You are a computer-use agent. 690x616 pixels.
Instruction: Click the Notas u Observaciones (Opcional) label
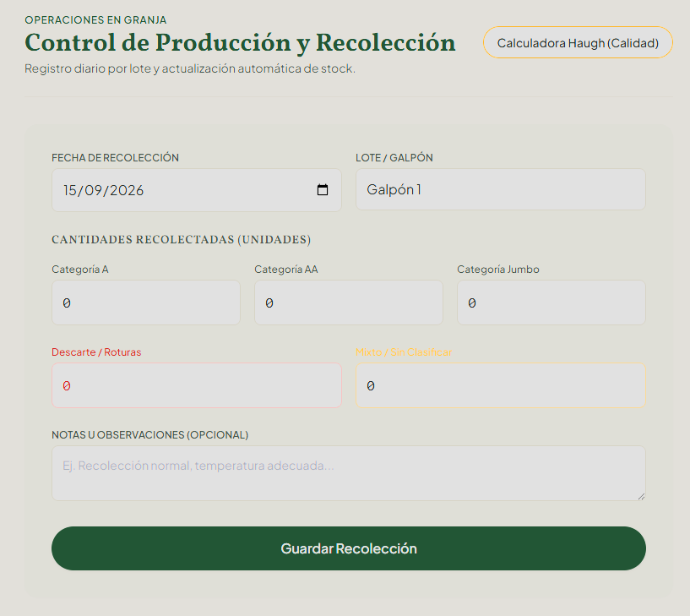tap(150, 434)
